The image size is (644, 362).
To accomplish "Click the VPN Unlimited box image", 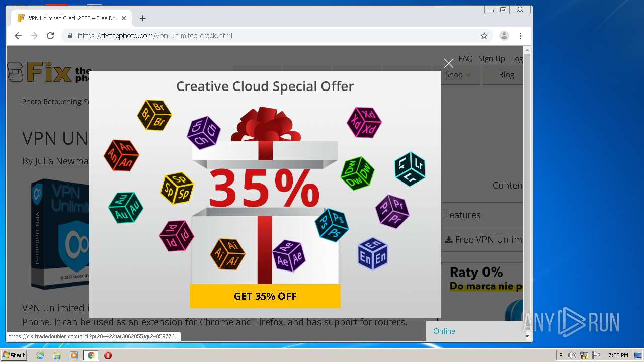I will 61,235.
